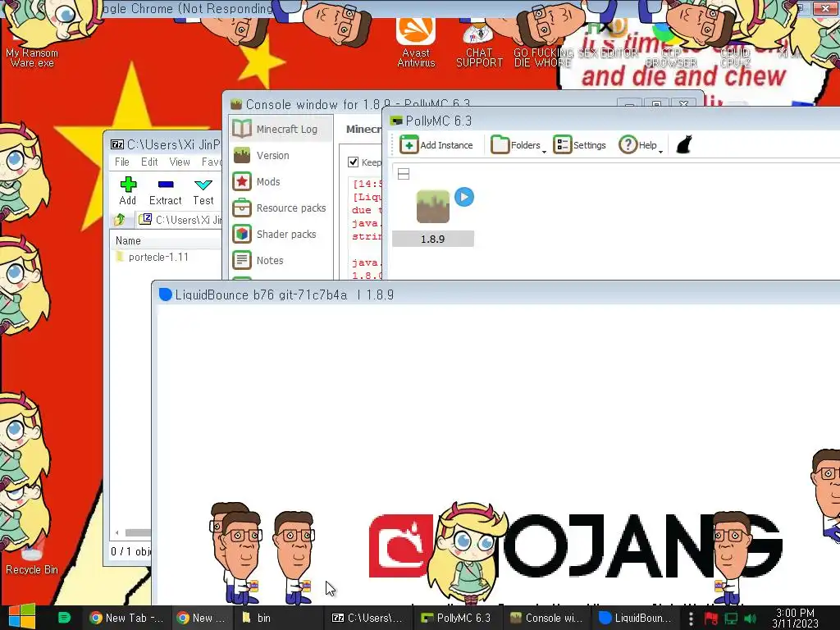This screenshot has height=630, width=840.
Task: Open Mods page in console window
Action: point(281,181)
